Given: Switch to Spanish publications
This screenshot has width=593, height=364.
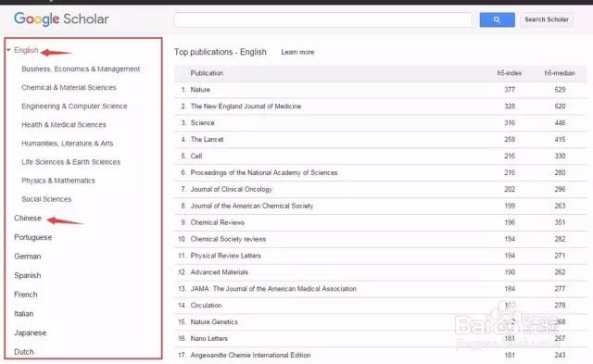Looking at the screenshot, I should pos(27,276).
